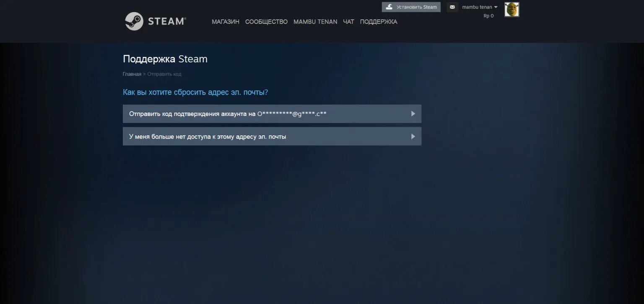Open the envelope notifications icon

point(452,7)
